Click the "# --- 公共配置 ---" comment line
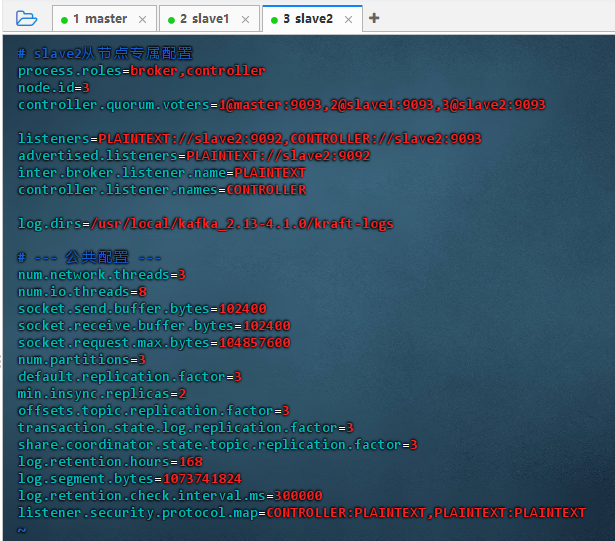 click(x=89, y=258)
